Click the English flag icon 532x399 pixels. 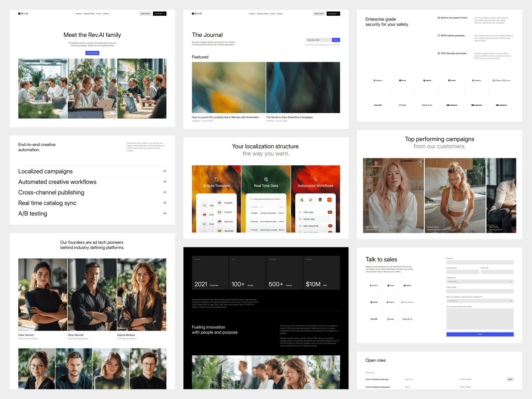(x=219, y=202)
